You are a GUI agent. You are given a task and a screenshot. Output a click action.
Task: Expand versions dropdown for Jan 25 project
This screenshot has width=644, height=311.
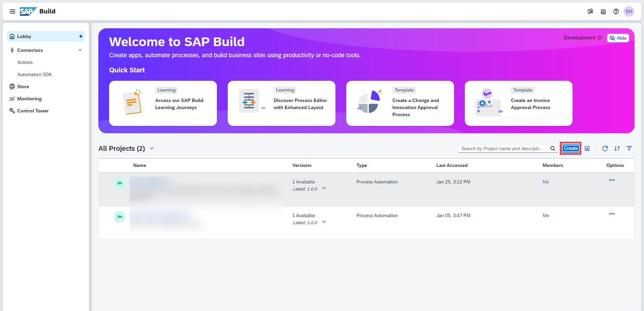[324, 188]
